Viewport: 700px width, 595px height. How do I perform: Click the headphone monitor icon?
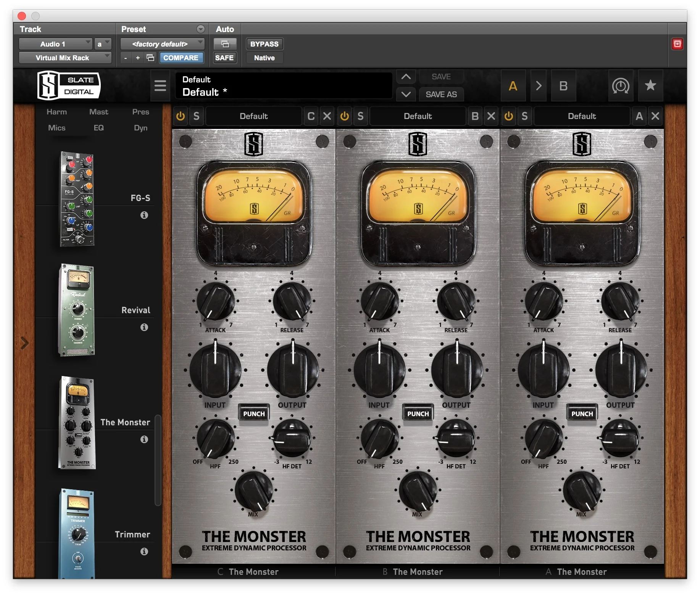[x=621, y=85]
